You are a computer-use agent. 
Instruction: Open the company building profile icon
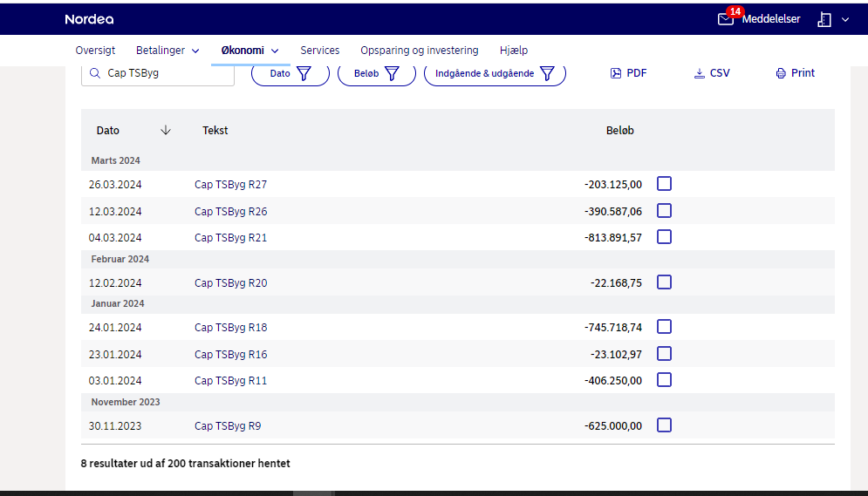824,20
